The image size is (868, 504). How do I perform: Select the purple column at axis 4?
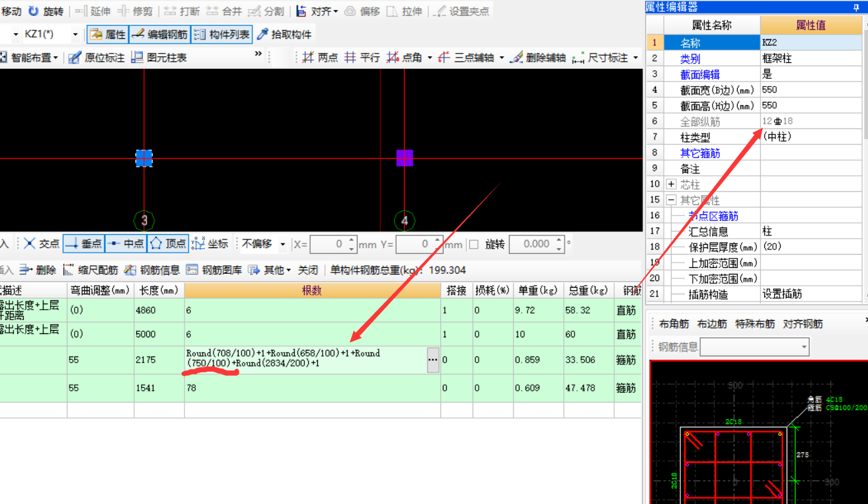405,158
